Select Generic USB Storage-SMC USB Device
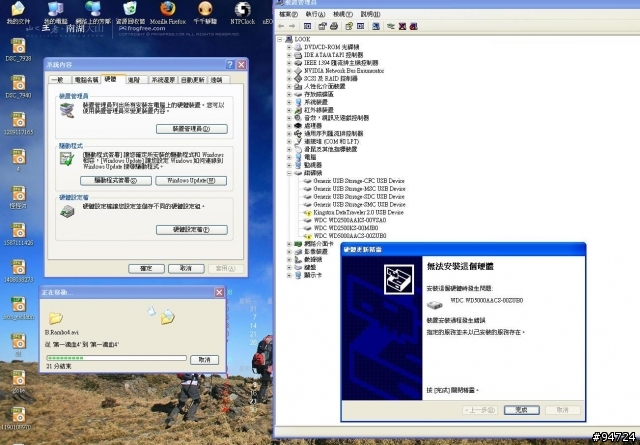 [359, 205]
